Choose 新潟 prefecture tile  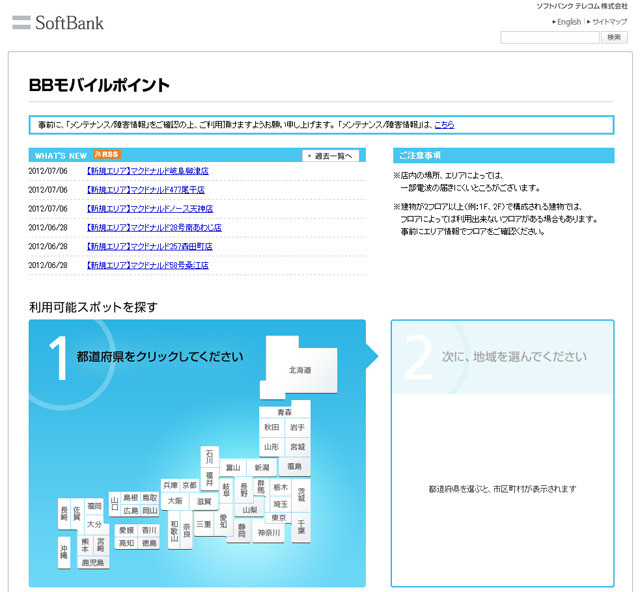point(262,467)
